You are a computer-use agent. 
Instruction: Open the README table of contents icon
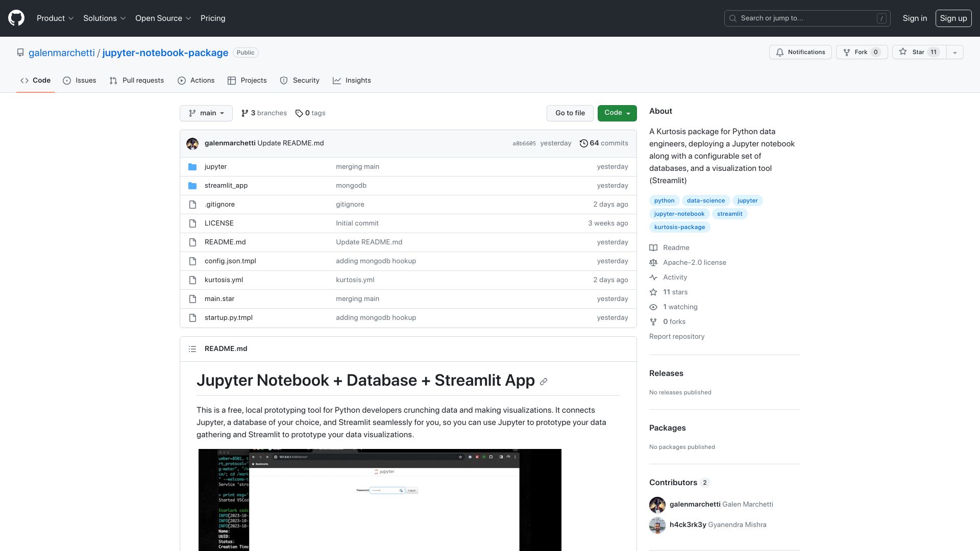[192, 349]
